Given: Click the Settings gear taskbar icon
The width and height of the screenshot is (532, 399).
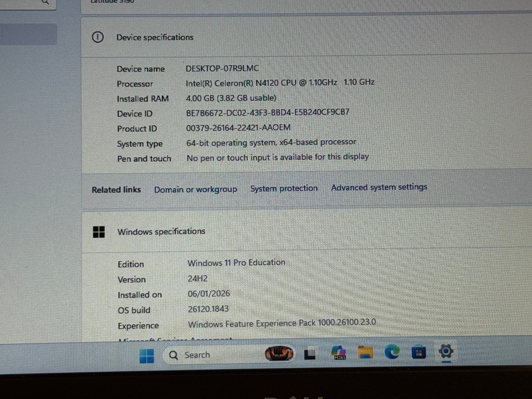Looking at the screenshot, I should point(446,352).
